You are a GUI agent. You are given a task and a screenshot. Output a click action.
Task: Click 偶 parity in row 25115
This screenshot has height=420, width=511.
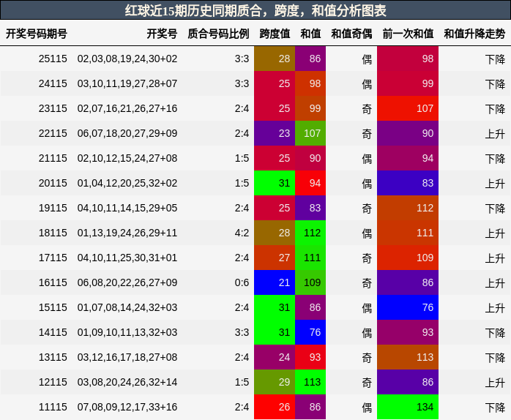367,59
